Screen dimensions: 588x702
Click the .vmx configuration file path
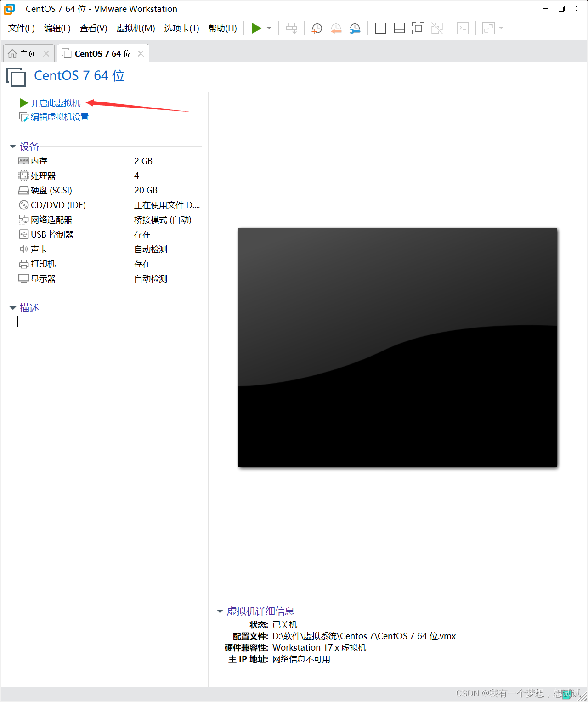pos(364,636)
